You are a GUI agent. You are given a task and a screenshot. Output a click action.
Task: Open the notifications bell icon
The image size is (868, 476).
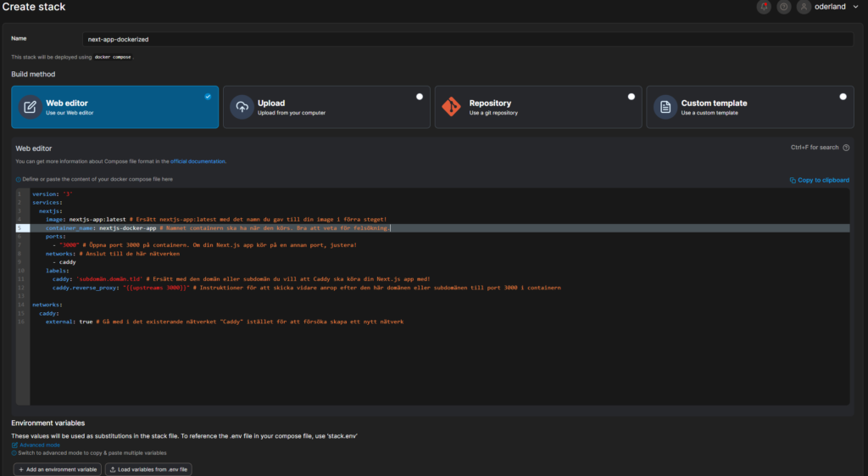tap(764, 7)
